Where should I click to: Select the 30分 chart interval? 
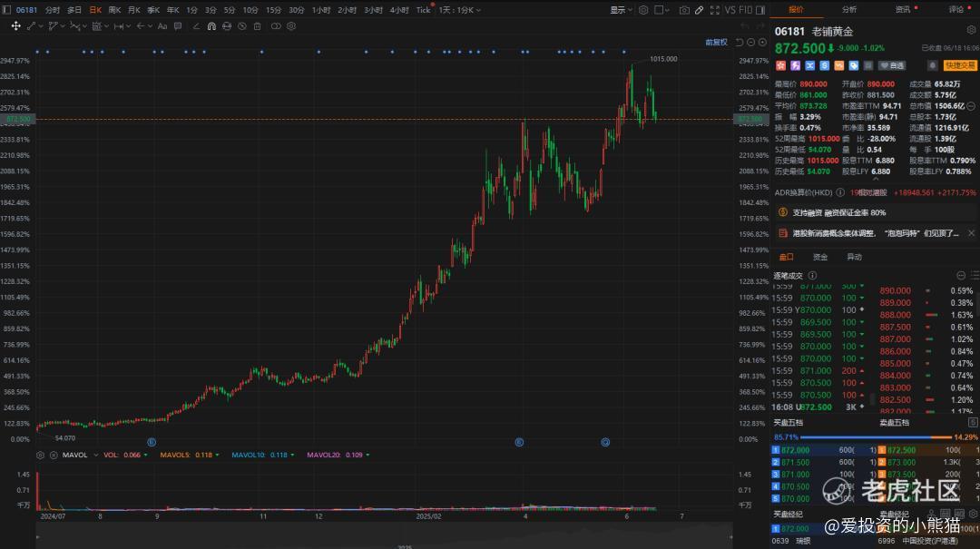click(x=296, y=10)
